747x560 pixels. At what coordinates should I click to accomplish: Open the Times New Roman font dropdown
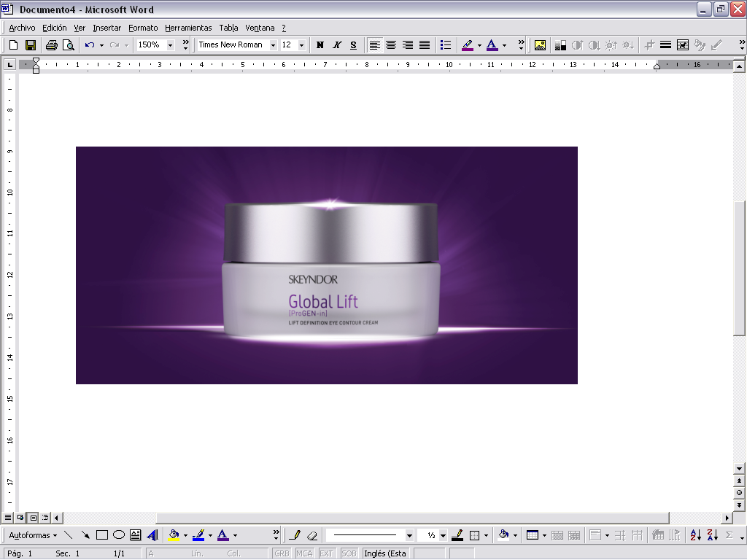(x=273, y=44)
